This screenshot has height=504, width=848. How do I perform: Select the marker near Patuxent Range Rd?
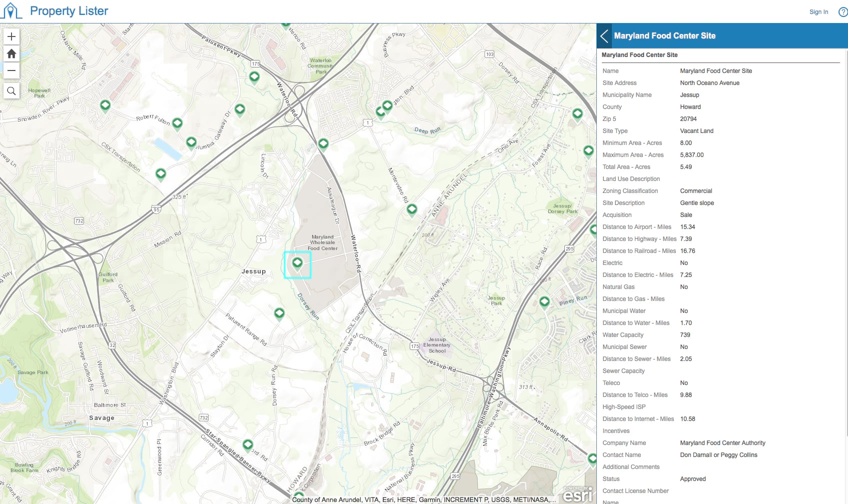[x=279, y=313]
